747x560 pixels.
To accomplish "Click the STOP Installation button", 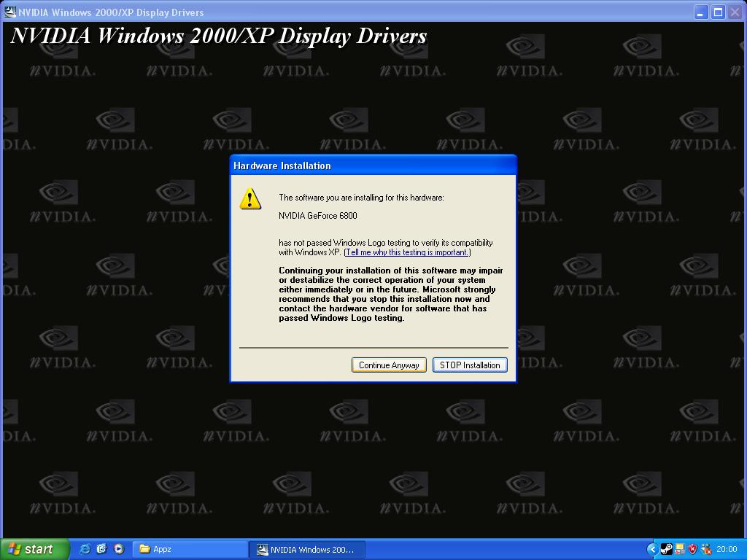I will point(470,365).
